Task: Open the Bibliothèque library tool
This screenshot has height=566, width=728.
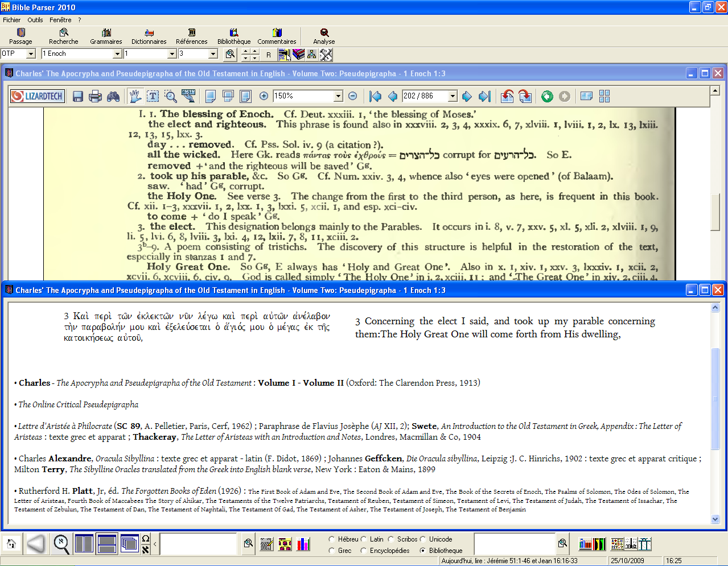Action: point(234,36)
